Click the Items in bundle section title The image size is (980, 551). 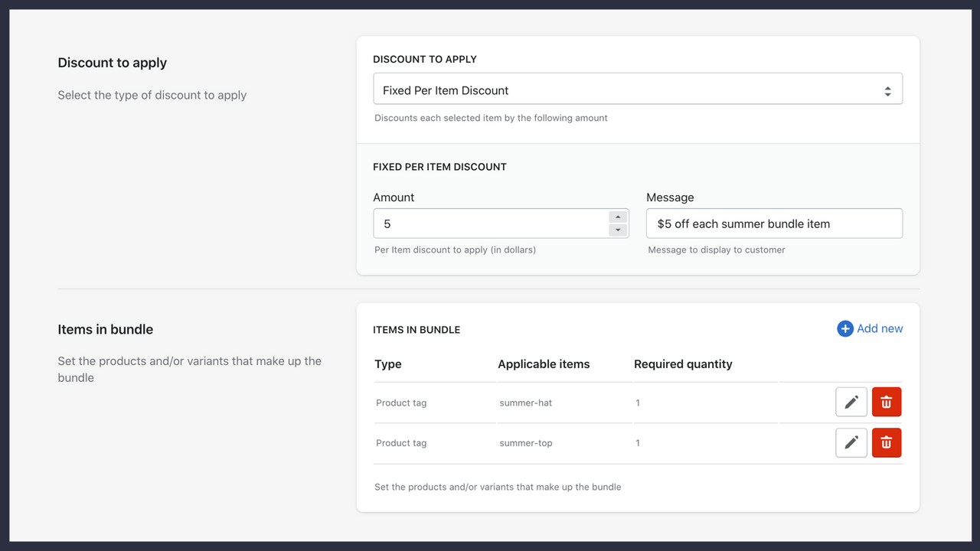pos(106,330)
